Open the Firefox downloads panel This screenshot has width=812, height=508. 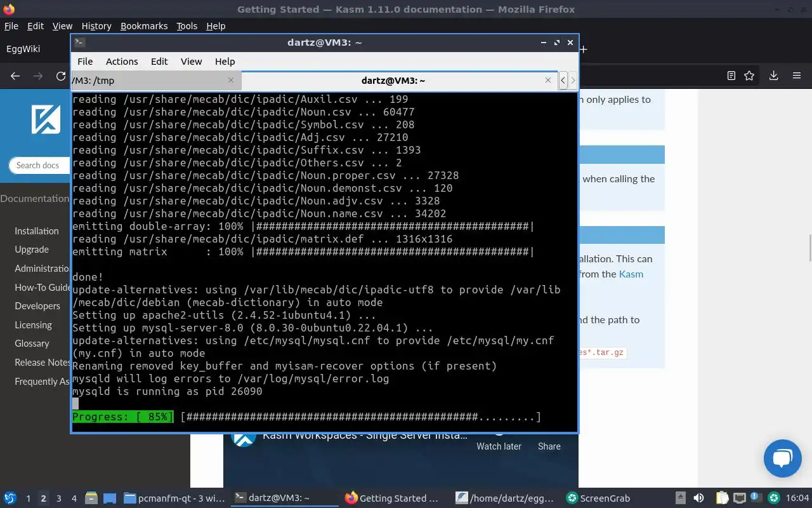point(773,76)
